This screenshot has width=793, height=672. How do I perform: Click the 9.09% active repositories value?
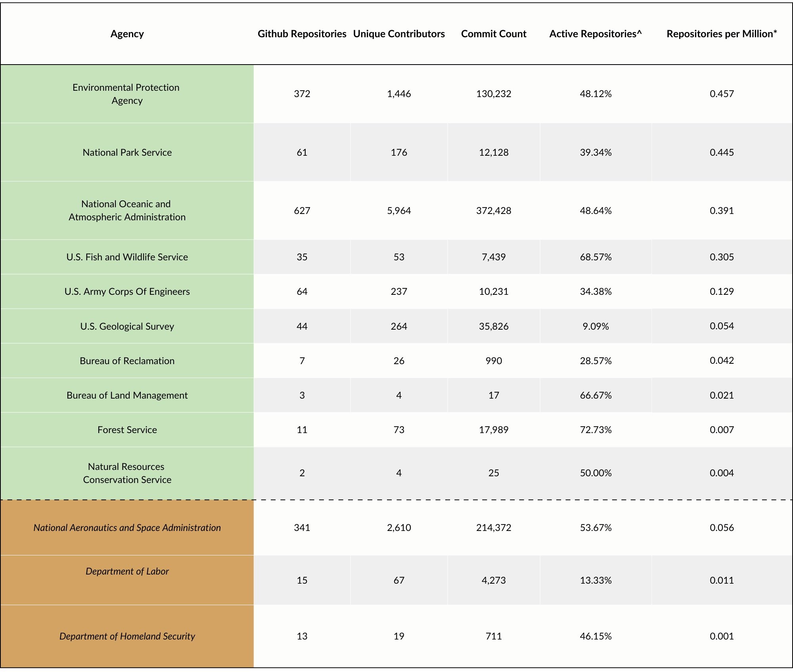click(596, 326)
